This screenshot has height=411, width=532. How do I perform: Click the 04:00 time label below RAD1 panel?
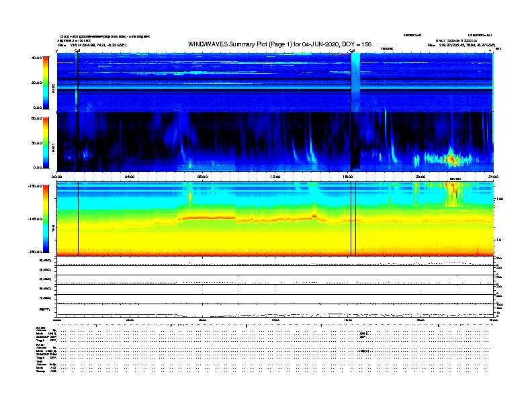(130, 177)
